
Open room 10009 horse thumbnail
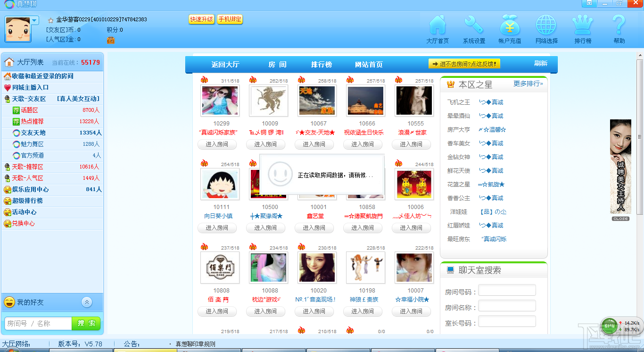click(268, 101)
